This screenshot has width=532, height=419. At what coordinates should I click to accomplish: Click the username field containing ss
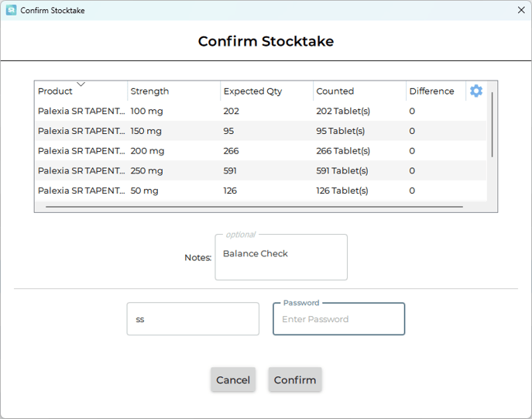tap(193, 319)
